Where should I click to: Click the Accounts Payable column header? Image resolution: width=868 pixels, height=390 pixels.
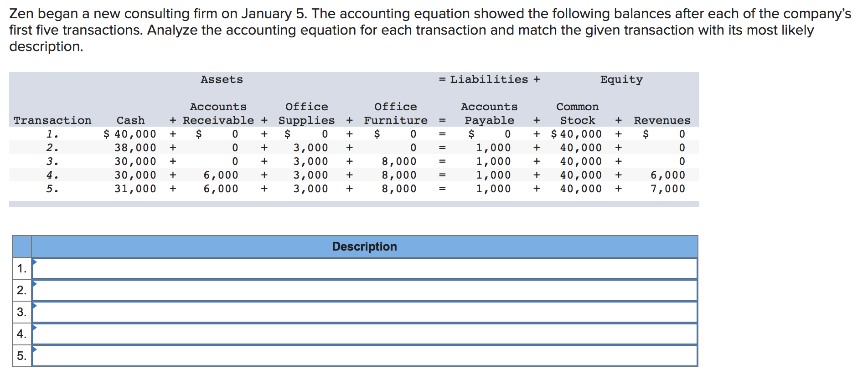point(489,113)
